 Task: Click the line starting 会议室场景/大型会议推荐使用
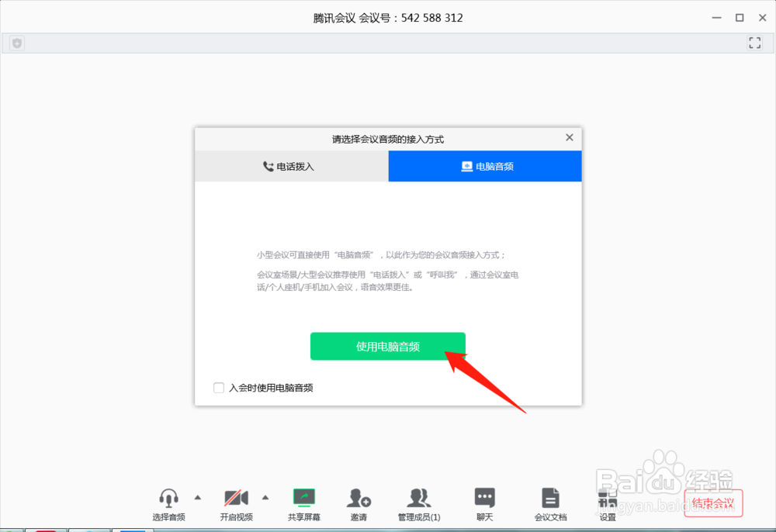tap(387, 275)
